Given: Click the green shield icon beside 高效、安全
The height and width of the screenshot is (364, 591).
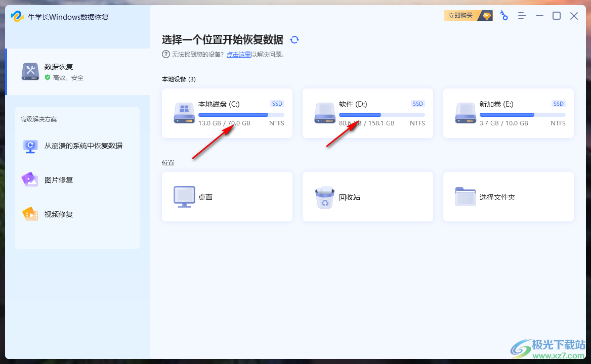Looking at the screenshot, I should click(48, 77).
